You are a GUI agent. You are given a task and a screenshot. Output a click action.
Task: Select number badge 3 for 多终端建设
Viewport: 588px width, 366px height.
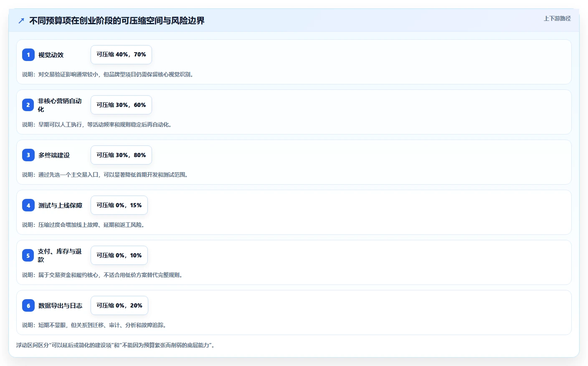[x=28, y=155]
